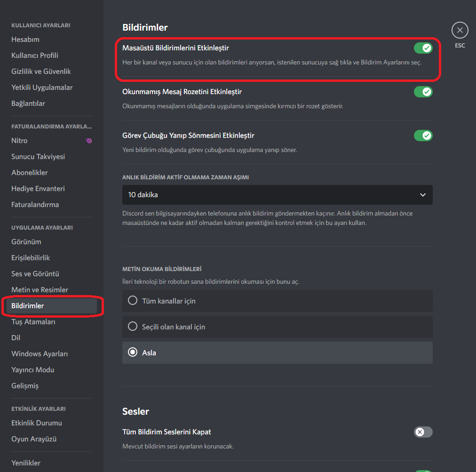Disable desktop notifications toggle (Masaüstü Bildirimlerini)

point(423,48)
